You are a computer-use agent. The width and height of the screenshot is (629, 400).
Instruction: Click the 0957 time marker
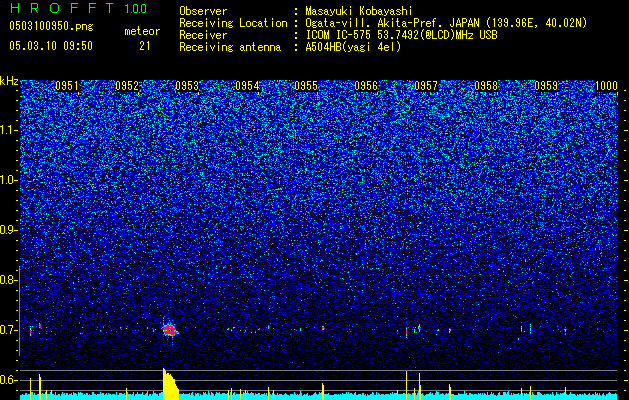pos(426,86)
